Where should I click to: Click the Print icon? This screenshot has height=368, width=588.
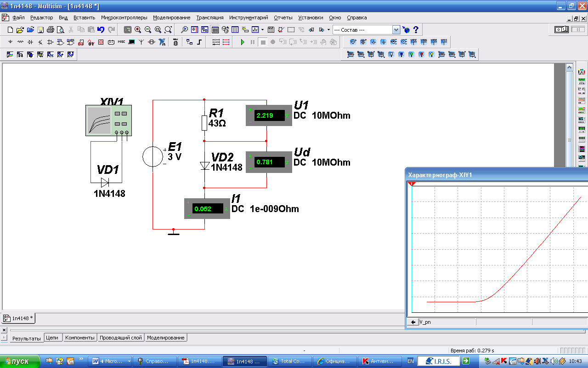tap(51, 30)
